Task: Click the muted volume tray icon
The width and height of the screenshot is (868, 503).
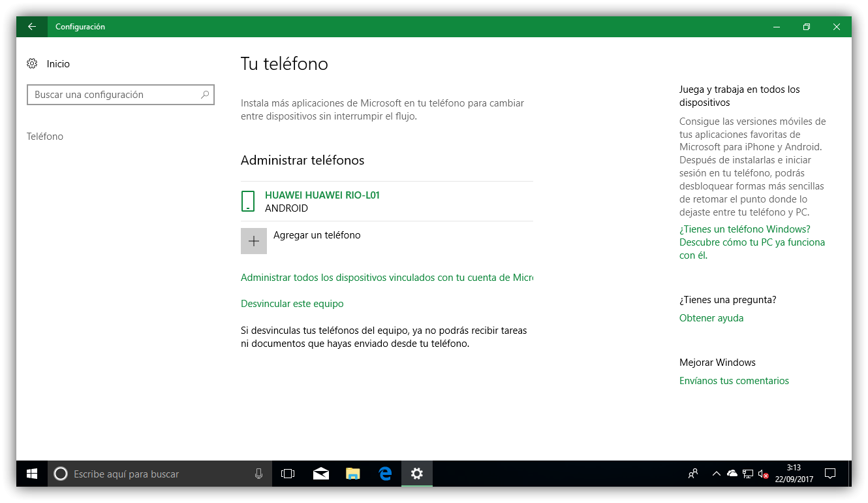Action: pos(764,474)
